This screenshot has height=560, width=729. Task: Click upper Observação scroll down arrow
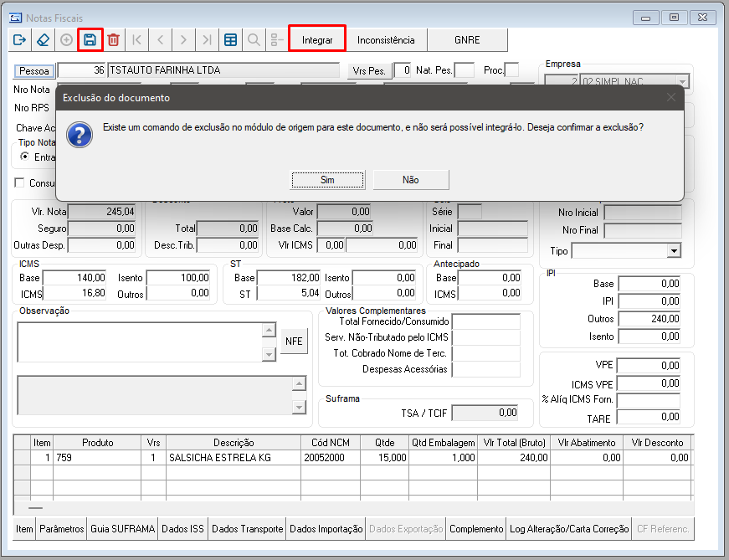pos(269,354)
